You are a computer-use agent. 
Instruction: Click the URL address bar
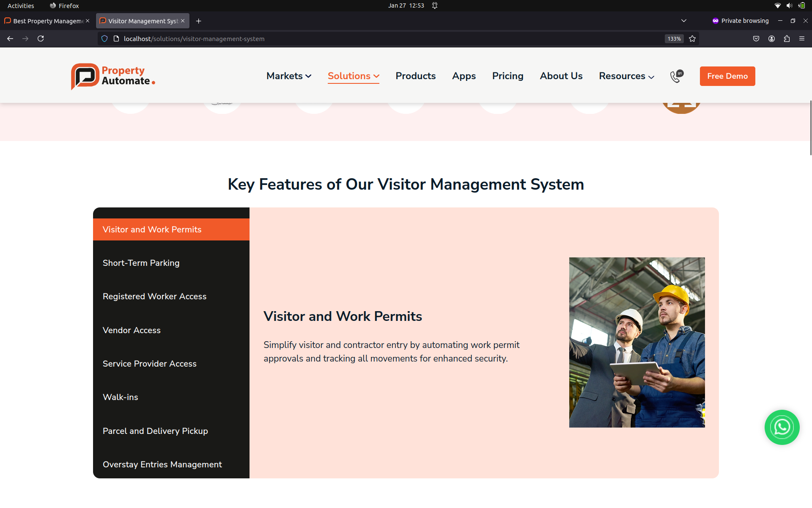[381, 39]
